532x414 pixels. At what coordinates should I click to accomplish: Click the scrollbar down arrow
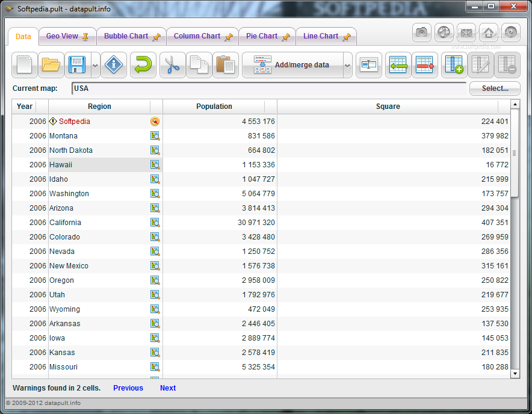coord(515,374)
